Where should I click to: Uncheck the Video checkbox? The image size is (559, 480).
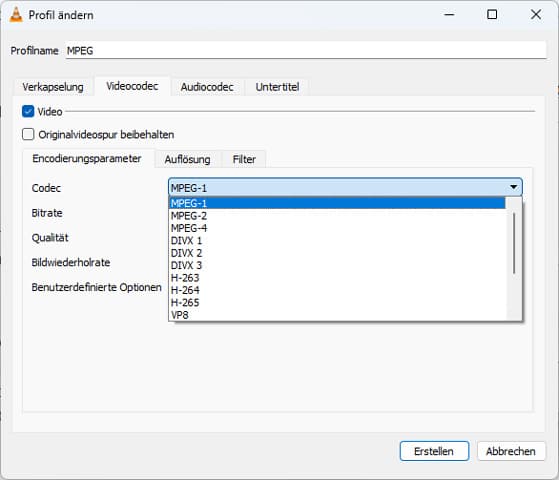click(x=28, y=111)
